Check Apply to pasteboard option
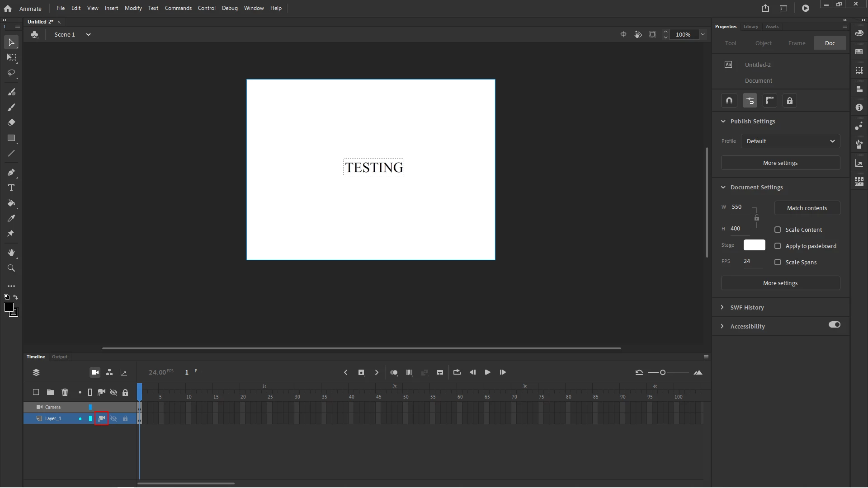Viewport: 868px width, 488px height. point(778,246)
